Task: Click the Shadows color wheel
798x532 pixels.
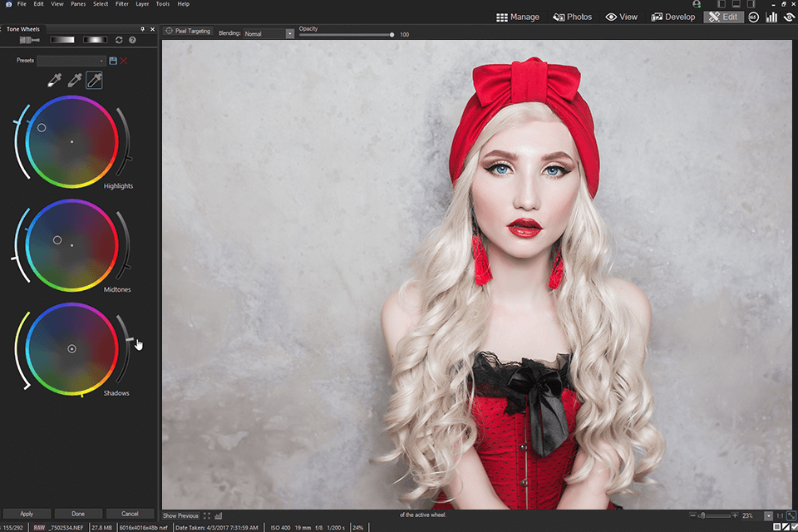Action: click(x=71, y=349)
